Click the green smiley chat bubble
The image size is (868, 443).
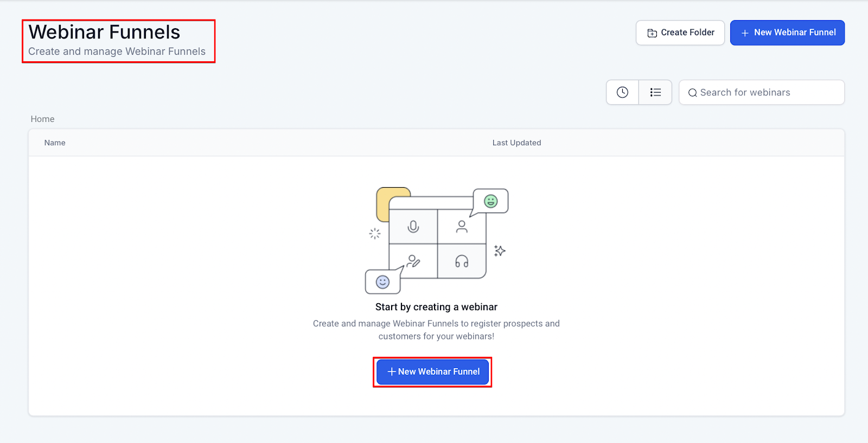point(490,201)
